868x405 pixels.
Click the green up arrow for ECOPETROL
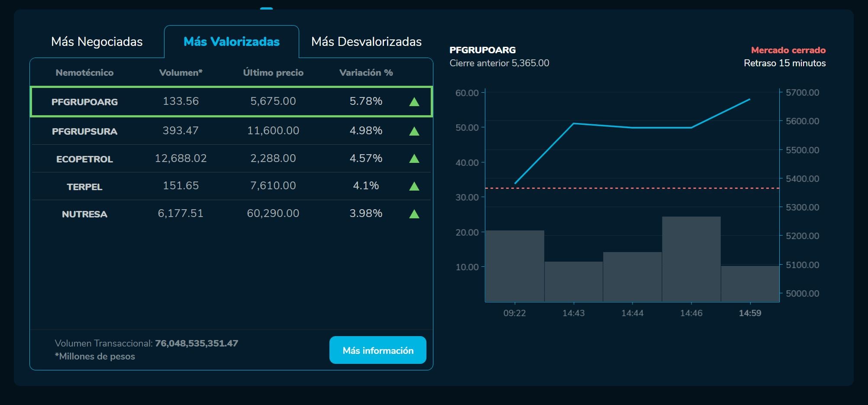(x=414, y=159)
